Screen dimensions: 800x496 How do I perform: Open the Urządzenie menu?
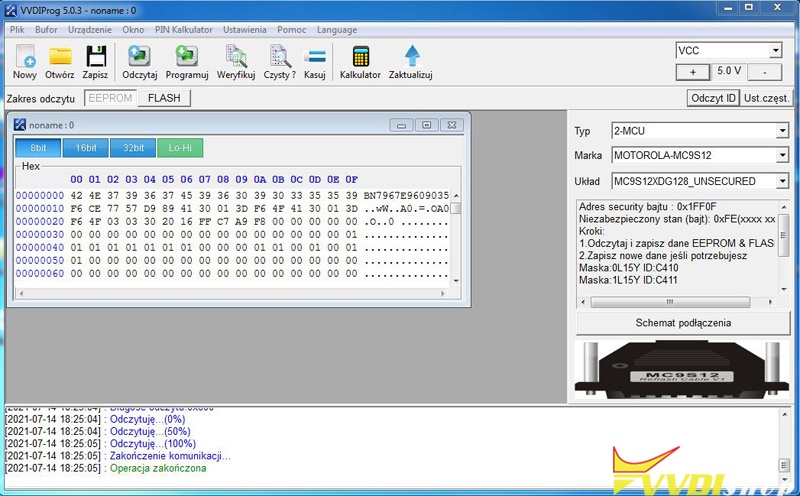(89, 30)
